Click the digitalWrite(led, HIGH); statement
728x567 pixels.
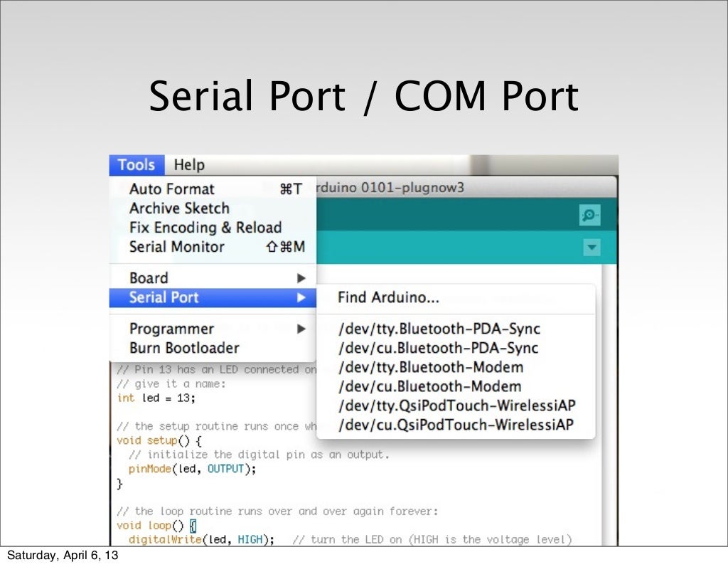(201, 539)
